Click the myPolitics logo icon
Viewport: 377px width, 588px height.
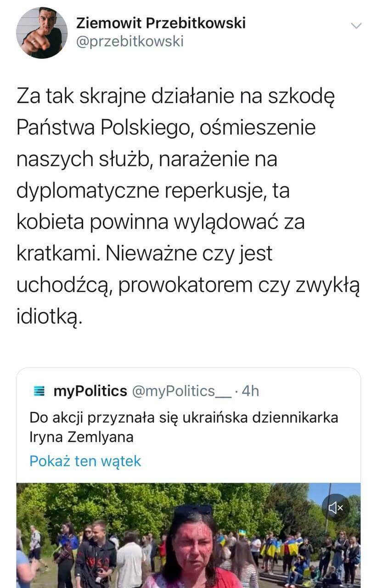pyautogui.click(x=40, y=391)
